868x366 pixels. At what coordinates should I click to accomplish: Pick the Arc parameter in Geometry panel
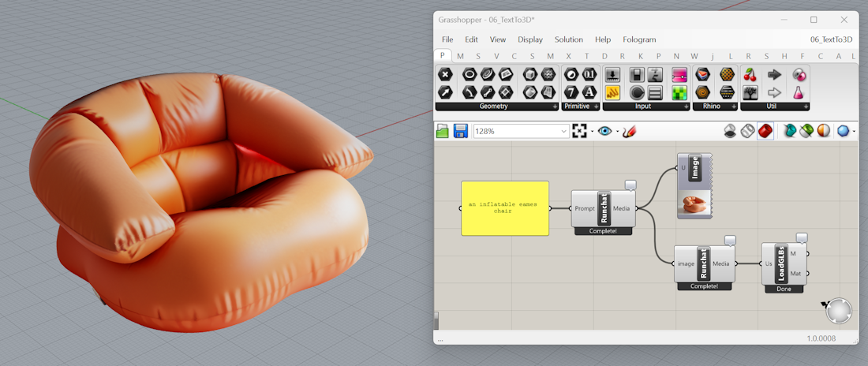[470, 92]
